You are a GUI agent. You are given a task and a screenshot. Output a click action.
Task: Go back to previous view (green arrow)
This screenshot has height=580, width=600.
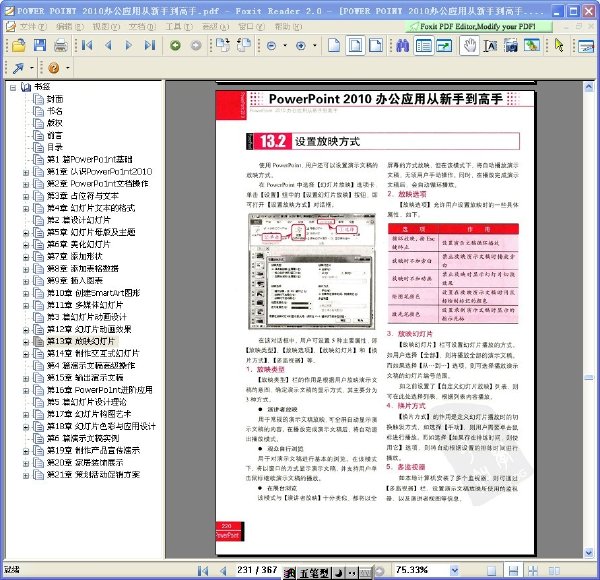pos(175,46)
